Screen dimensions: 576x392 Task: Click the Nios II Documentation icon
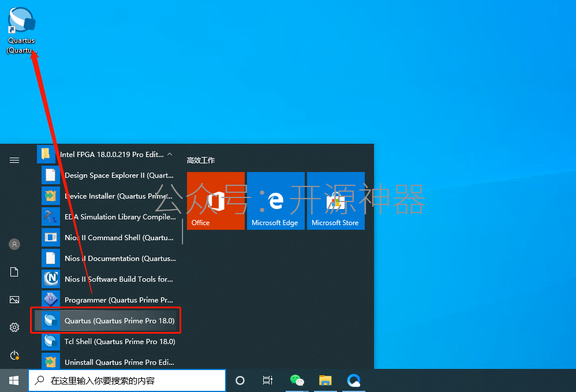click(x=51, y=258)
